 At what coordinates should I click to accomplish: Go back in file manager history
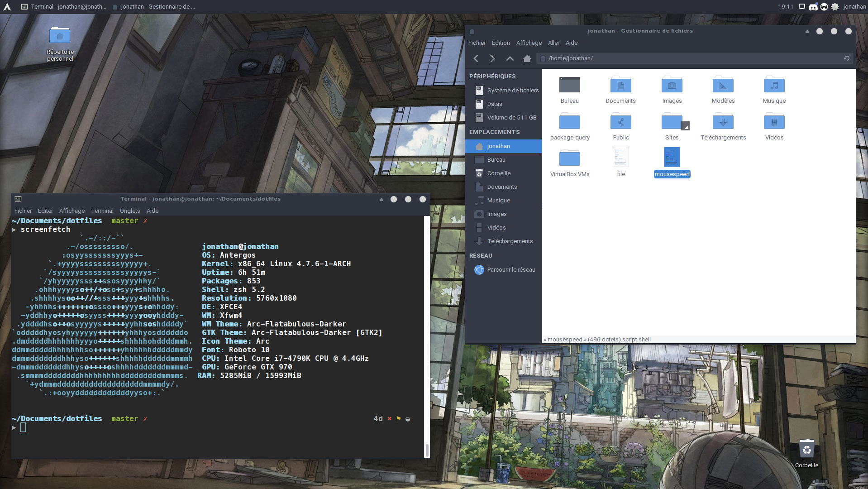pos(476,58)
